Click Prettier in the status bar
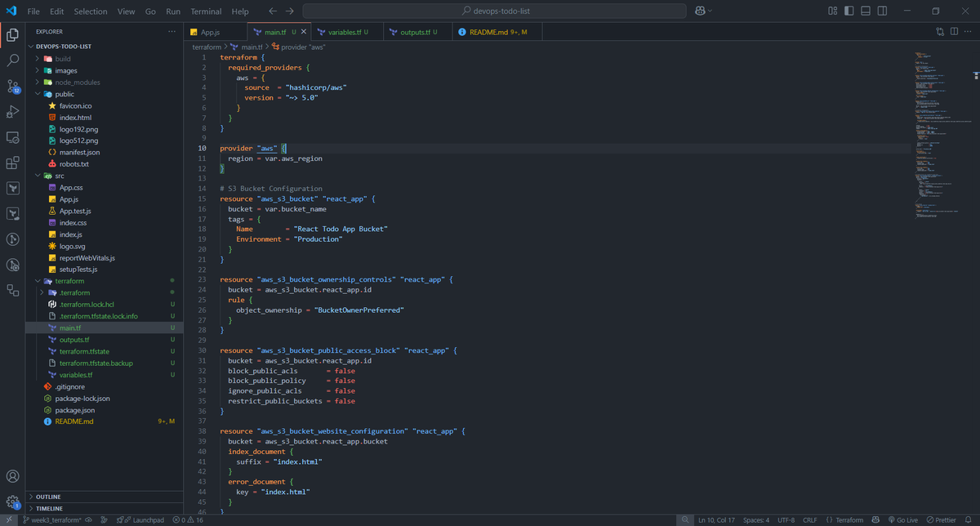The image size is (980, 526). tap(941, 519)
